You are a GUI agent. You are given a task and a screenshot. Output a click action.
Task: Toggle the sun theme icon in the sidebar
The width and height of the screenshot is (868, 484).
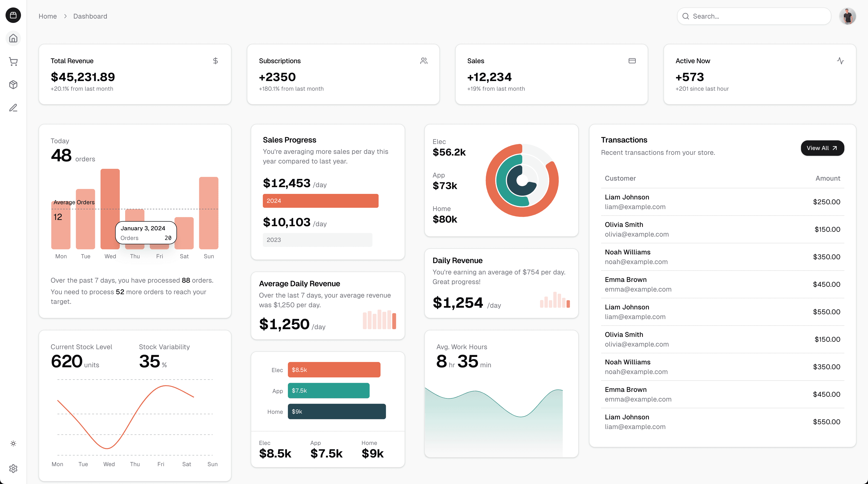click(13, 443)
